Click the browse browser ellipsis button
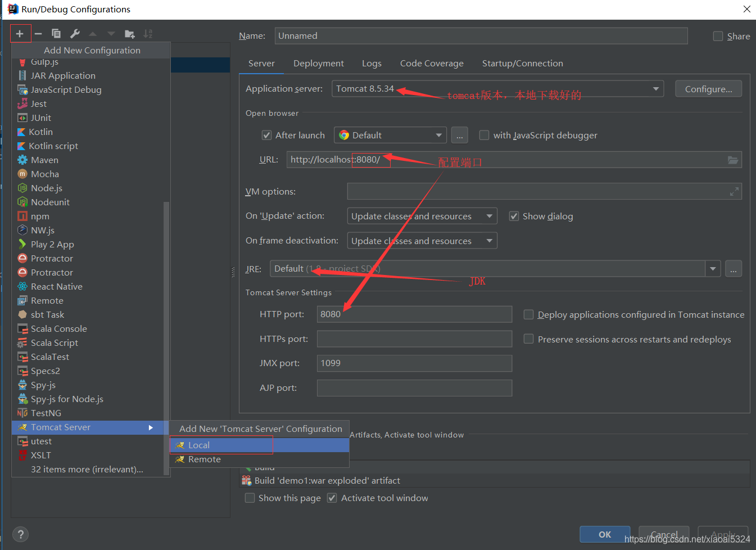The width and height of the screenshot is (756, 550). (x=459, y=135)
